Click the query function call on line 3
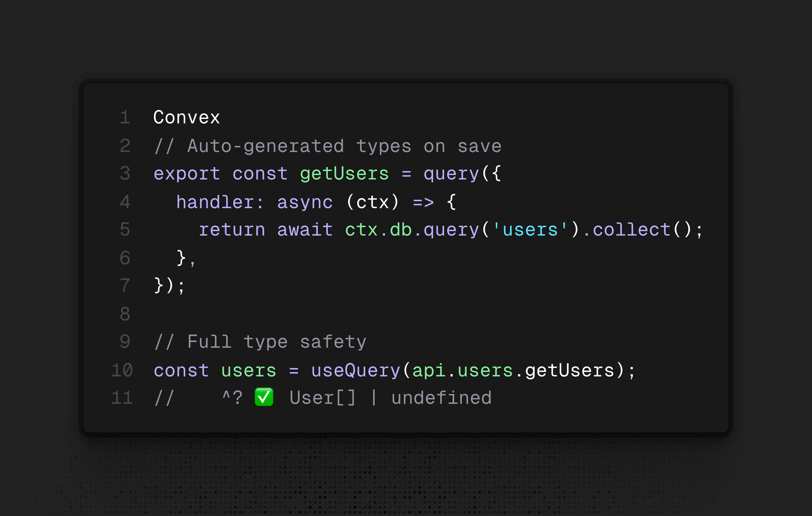 coord(451,174)
